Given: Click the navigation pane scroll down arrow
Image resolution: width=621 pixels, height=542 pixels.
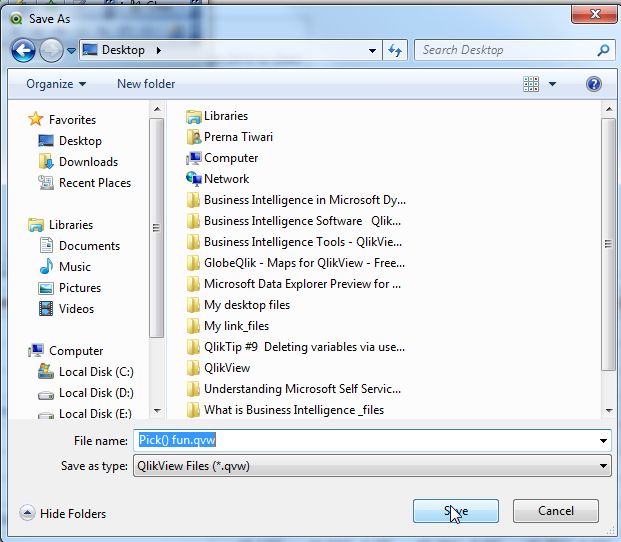Looking at the screenshot, I should (x=157, y=411).
